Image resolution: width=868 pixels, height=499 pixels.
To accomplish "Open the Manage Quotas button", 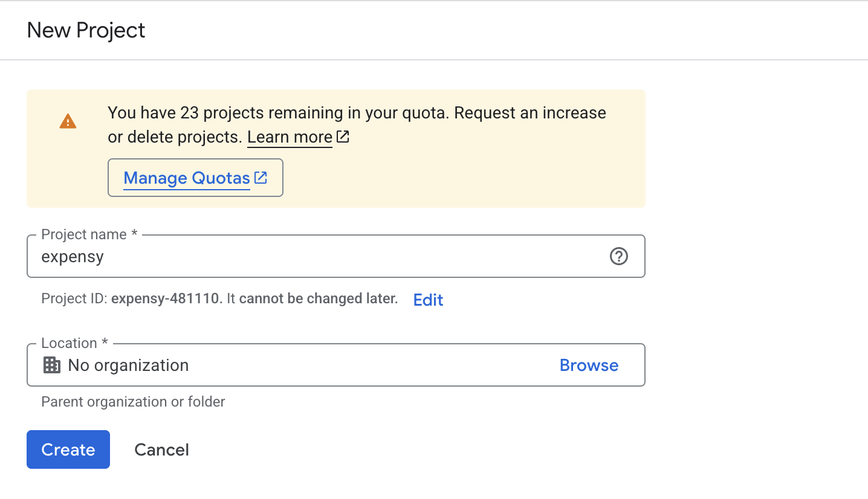I will 186,177.
